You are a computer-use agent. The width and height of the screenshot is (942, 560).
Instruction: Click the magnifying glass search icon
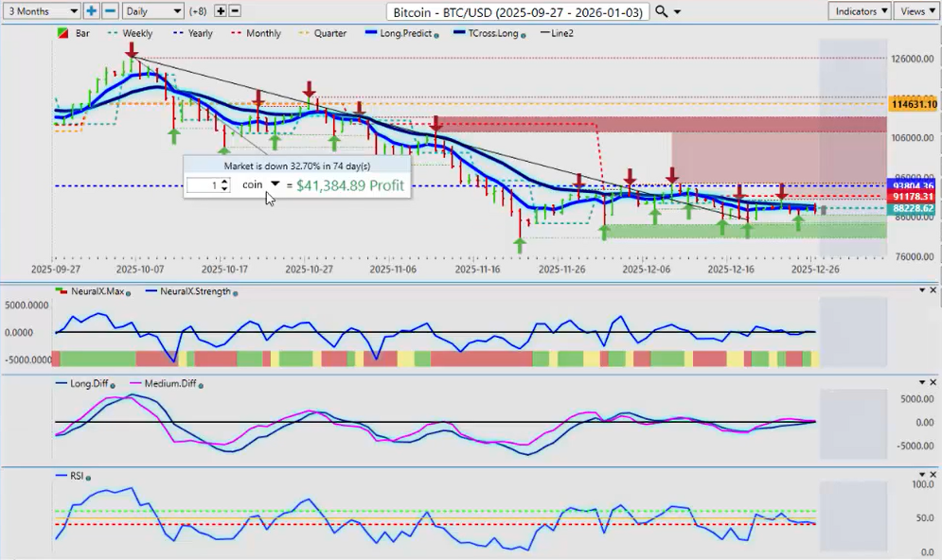click(662, 11)
